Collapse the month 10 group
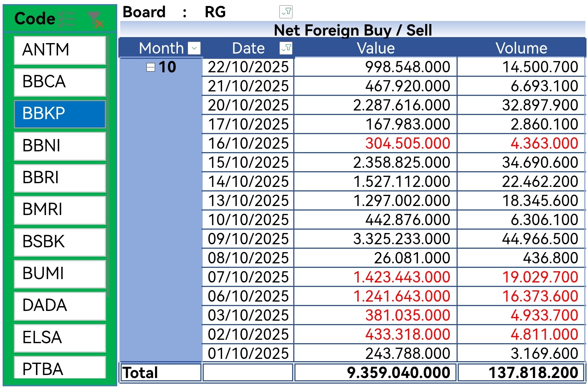 151,67
